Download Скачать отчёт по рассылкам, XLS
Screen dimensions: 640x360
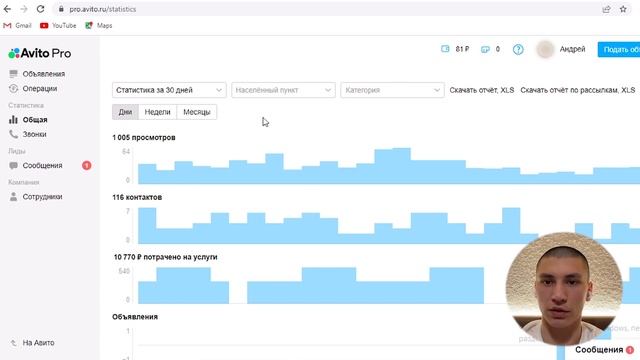click(578, 90)
